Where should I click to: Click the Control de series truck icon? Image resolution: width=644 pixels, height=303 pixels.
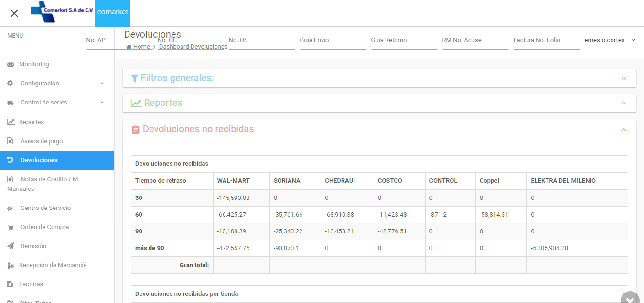11,103
